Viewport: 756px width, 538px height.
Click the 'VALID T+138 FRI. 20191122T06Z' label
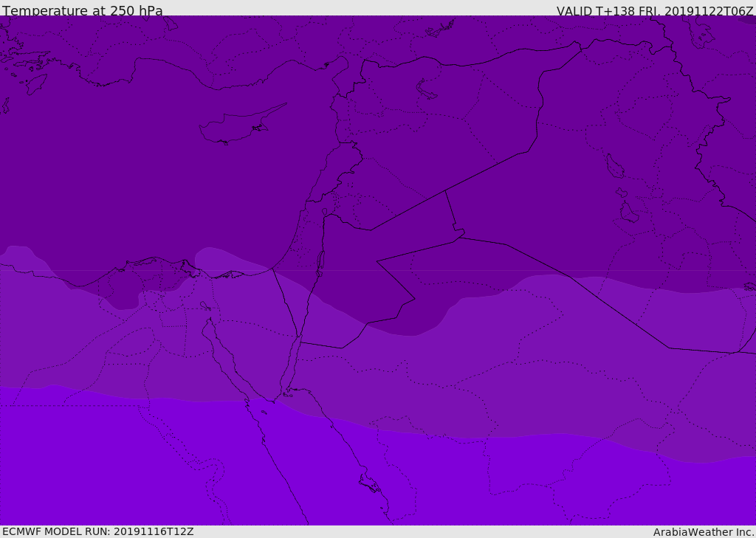pos(654,11)
